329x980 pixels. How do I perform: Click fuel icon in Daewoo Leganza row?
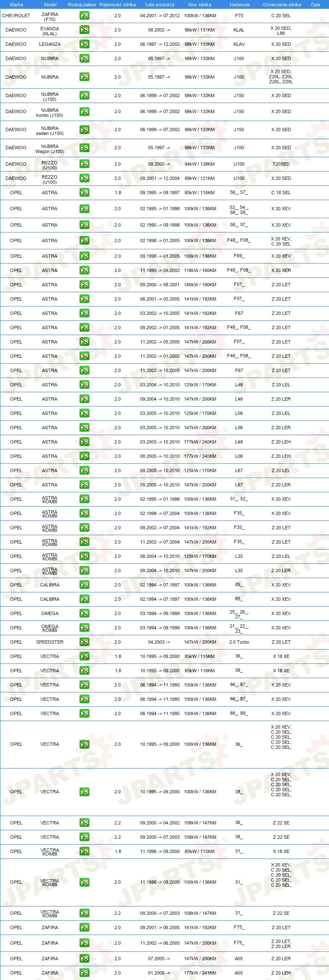tap(84, 44)
